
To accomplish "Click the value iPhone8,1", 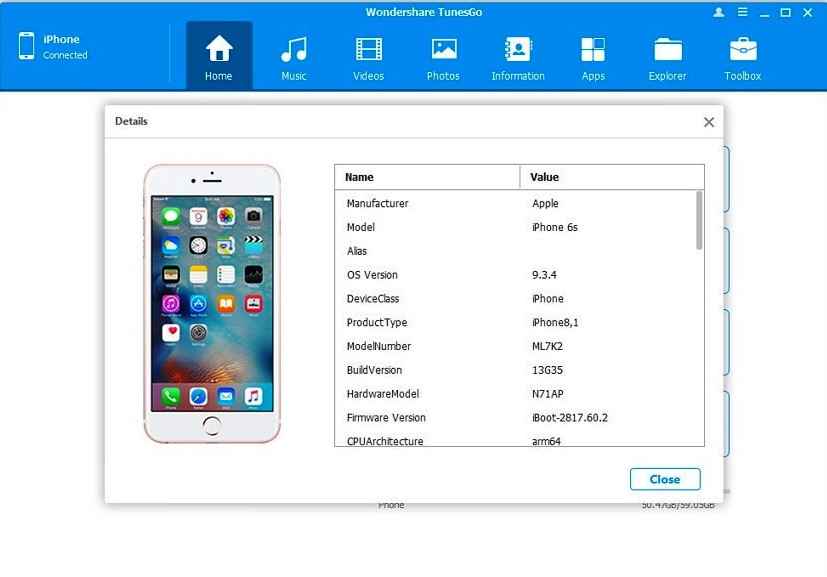I will coord(555,322).
